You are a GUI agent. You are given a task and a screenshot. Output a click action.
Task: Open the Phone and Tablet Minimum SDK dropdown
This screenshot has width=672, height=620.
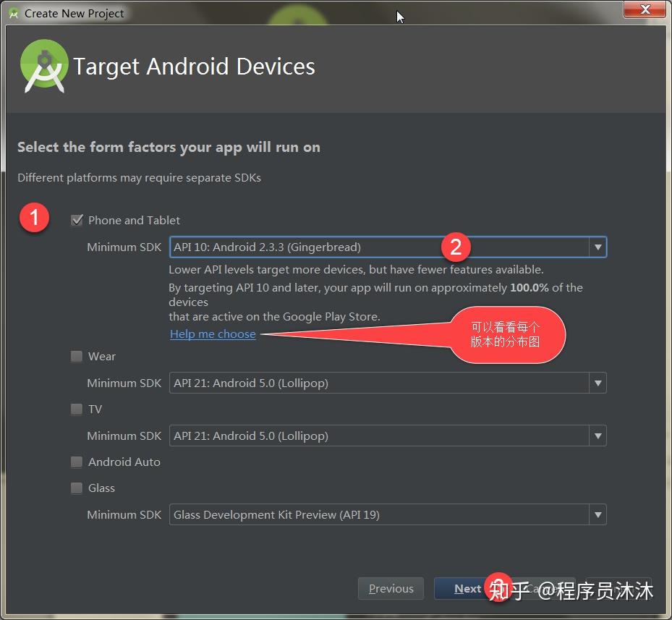pos(597,247)
